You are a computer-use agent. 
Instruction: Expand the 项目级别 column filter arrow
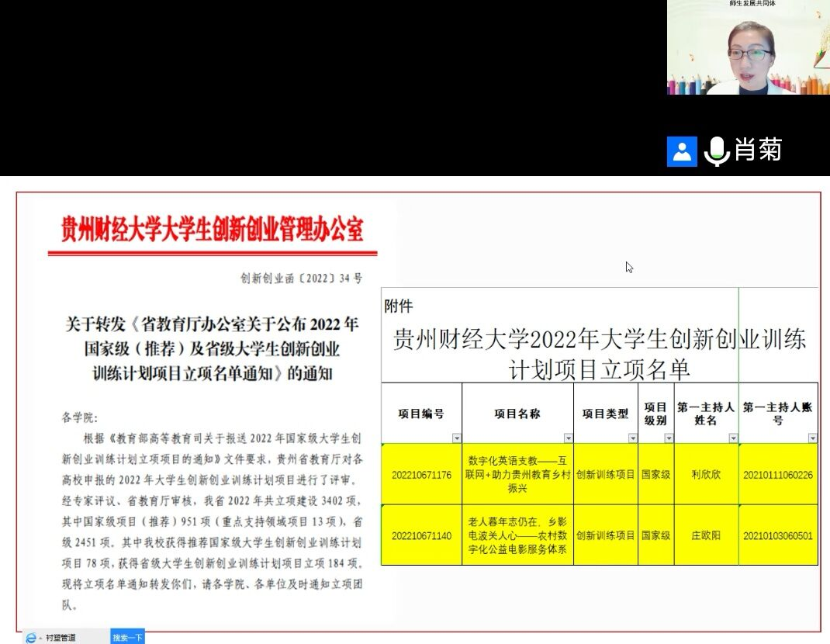(668, 438)
